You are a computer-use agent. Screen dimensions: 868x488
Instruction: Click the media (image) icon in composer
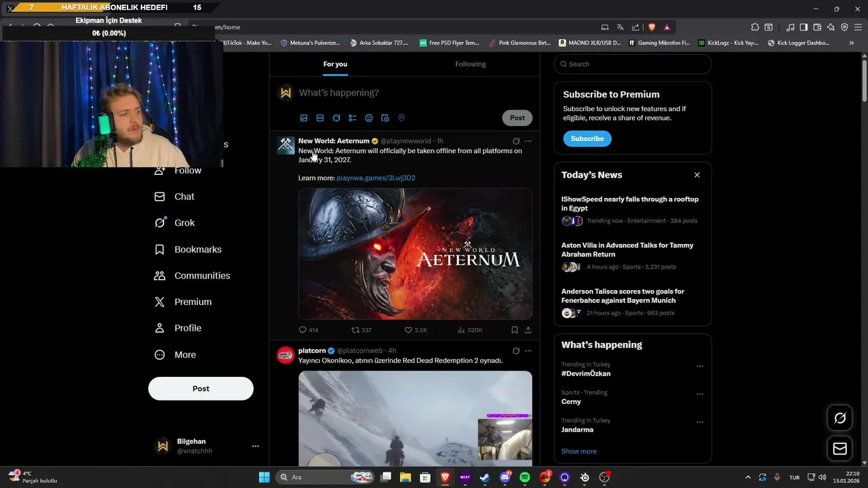click(304, 118)
